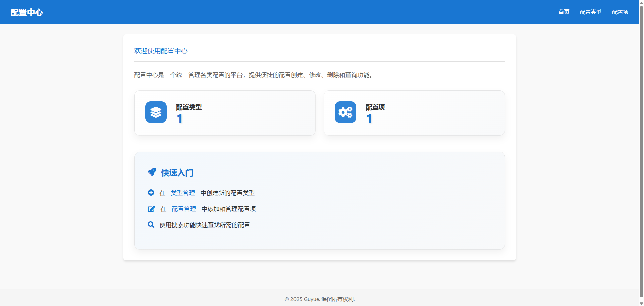This screenshot has width=644, height=306.
Task: Click the 快速入门 section heading
Action: 177,173
